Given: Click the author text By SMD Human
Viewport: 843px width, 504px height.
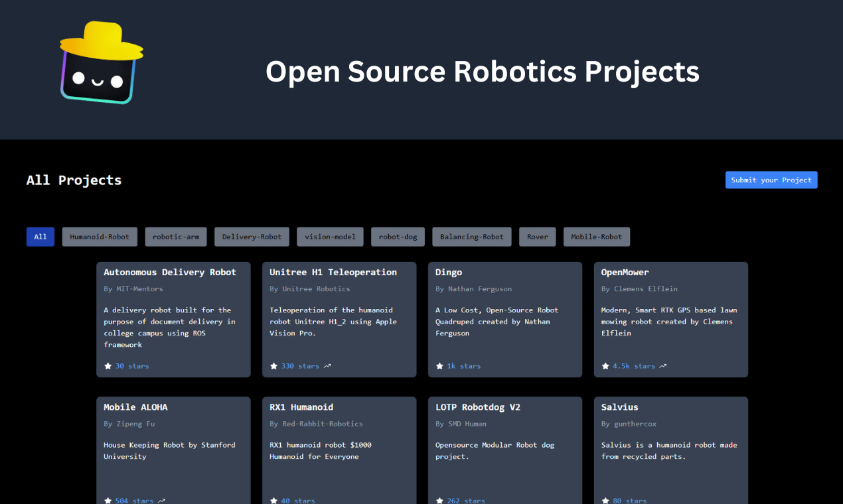Looking at the screenshot, I should pos(461,424).
